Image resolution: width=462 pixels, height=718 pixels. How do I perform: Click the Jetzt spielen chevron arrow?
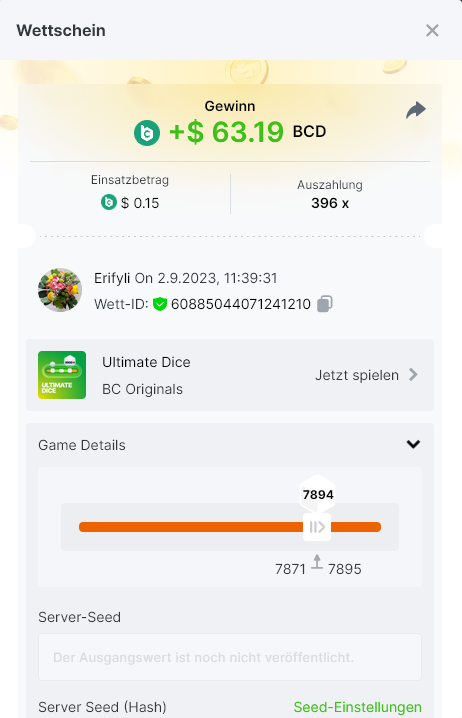[413, 375]
